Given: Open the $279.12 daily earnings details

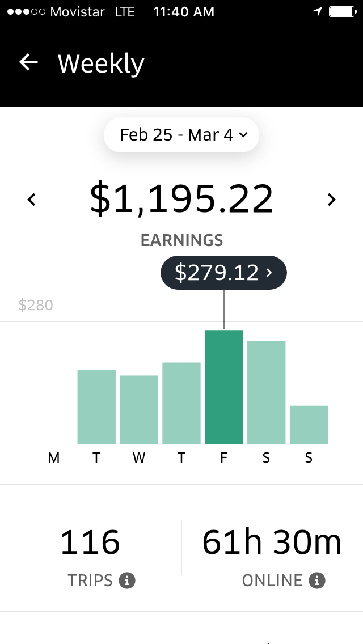Looking at the screenshot, I should coord(223,273).
